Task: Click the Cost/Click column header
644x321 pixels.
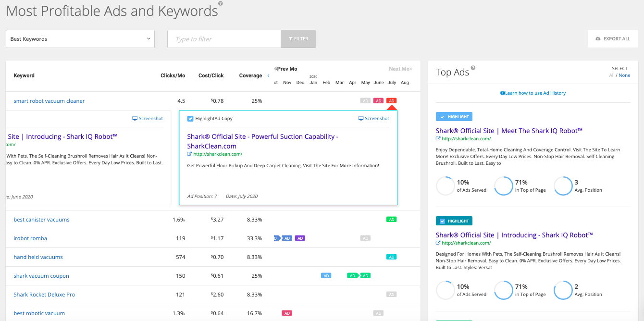Action: coord(211,75)
